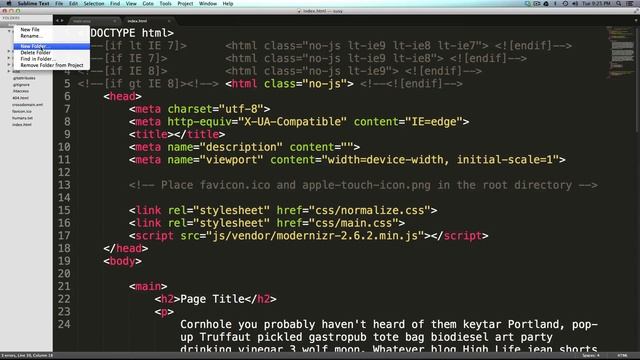Close the index.html tab

(x=169, y=21)
